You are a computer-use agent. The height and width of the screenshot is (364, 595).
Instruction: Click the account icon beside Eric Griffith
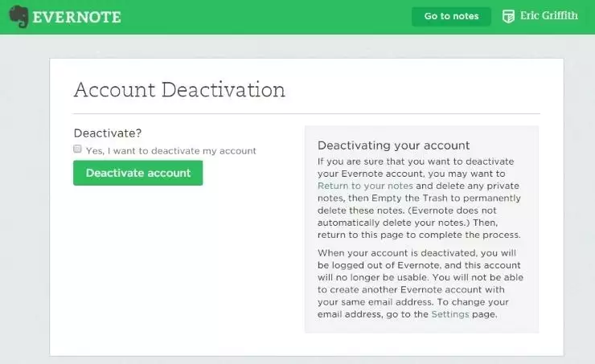click(508, 16)
